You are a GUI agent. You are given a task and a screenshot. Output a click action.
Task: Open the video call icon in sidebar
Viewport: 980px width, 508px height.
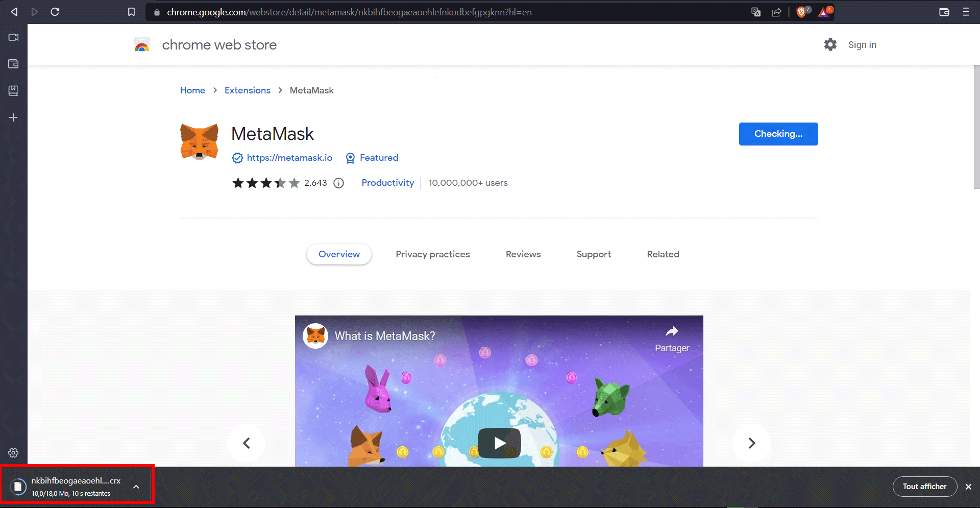[13, 37]
